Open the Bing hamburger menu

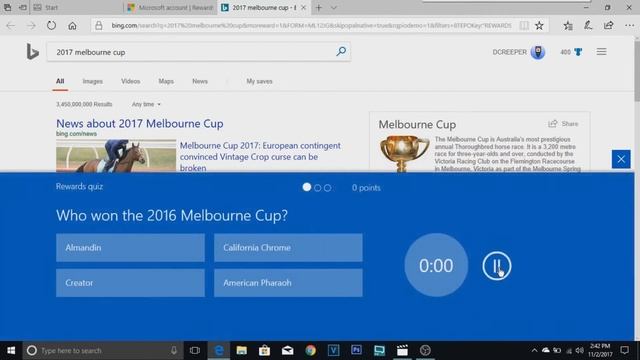[x=601, y=52]
